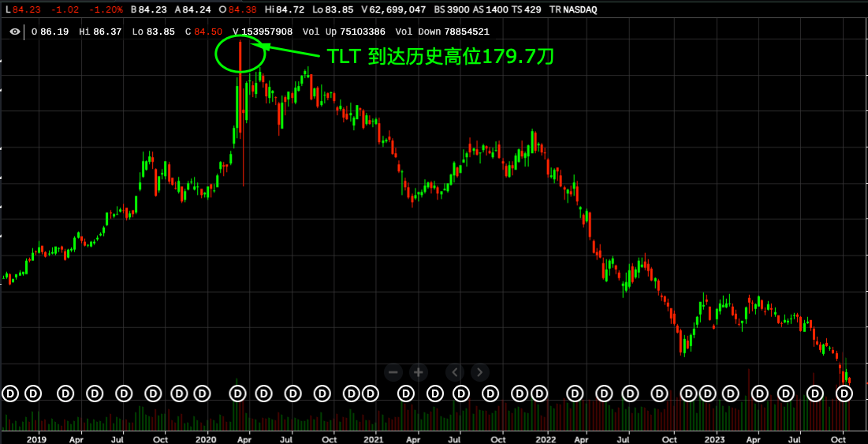868x444 pixels.
Task: Select the TR NASDAQ exchange label
Action: tap(573, 9)
